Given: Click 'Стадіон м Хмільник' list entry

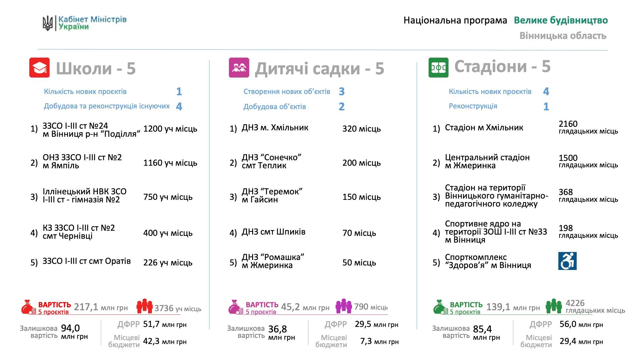Looking at the screenshot, I should click(x=484, y=128).
